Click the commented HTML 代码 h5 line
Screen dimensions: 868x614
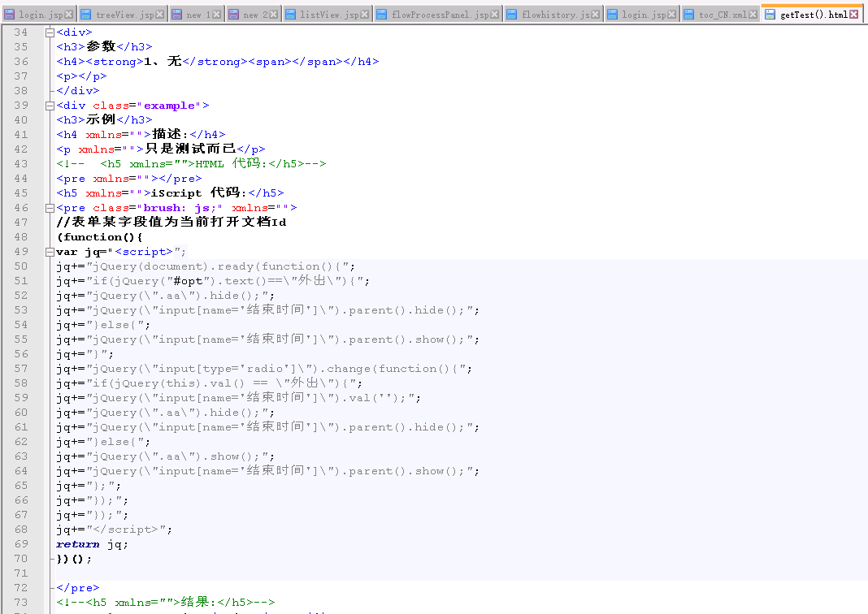click(192, 164)
